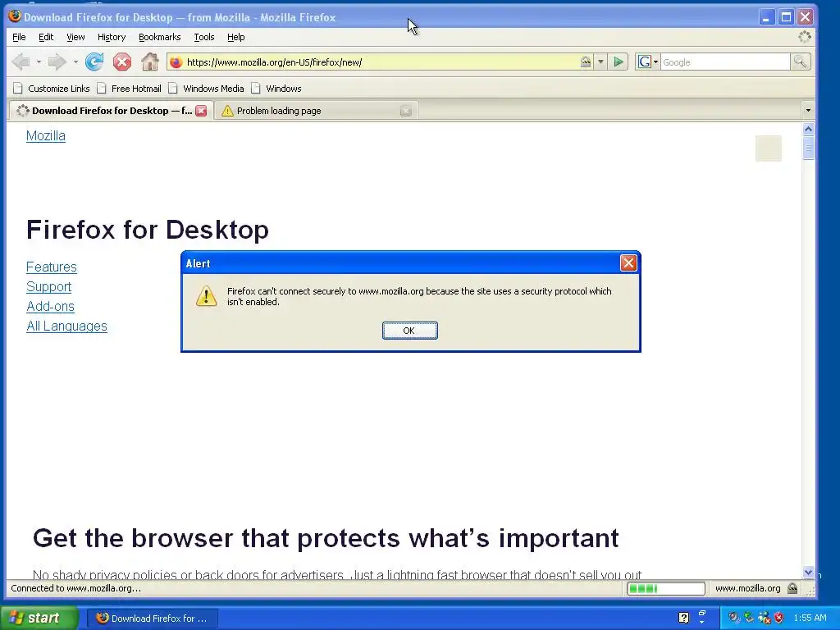This screenshot has height=630, width=840.
Task: Click OK in the Alert dialog
Action: pyautogui.click(x=410, y=331)
